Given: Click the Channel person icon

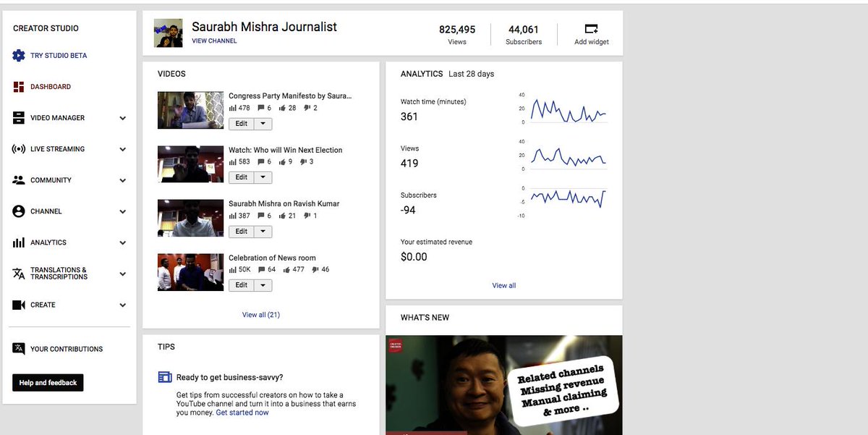Looking at the screenshot, I should (19, 211).
